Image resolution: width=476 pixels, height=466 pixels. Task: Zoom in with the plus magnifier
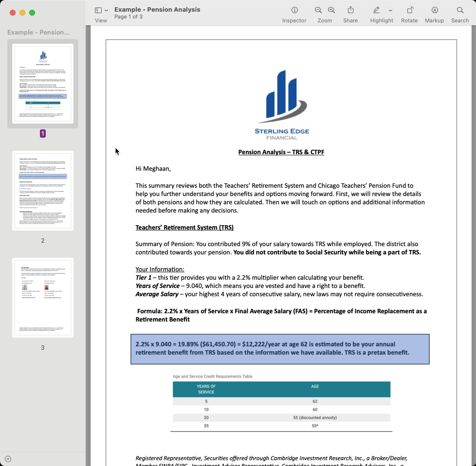331,10
